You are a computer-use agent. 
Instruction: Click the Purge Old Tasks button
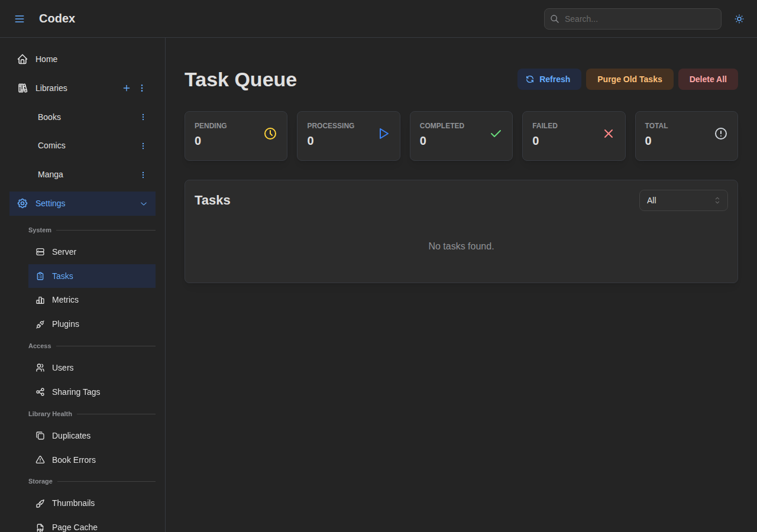pyautogui.click(x=629, y=79)
